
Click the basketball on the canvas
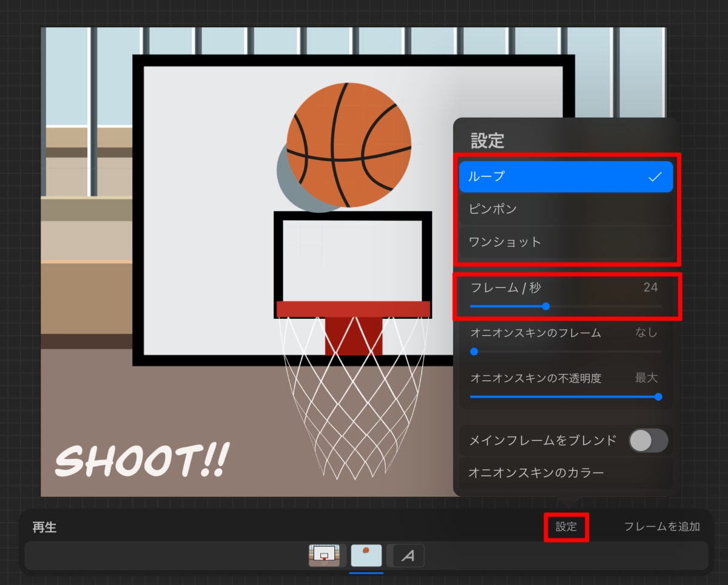(348, 145)
